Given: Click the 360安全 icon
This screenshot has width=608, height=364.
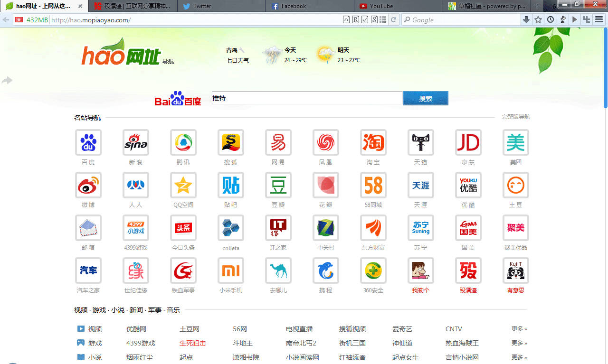Looking at the screenshot, I should pos(373,271).
